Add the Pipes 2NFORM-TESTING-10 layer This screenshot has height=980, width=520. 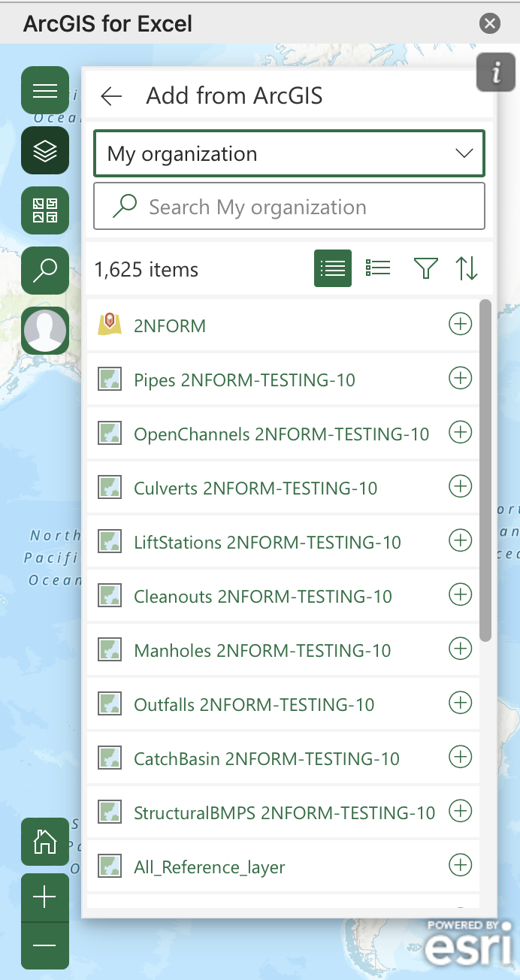(x=460, y=378)
